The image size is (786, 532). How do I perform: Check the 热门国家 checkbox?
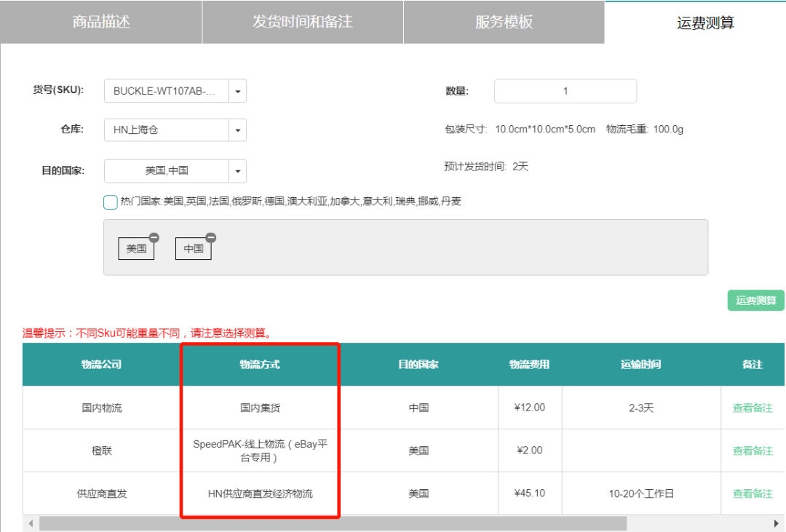[x=111, y=202]
